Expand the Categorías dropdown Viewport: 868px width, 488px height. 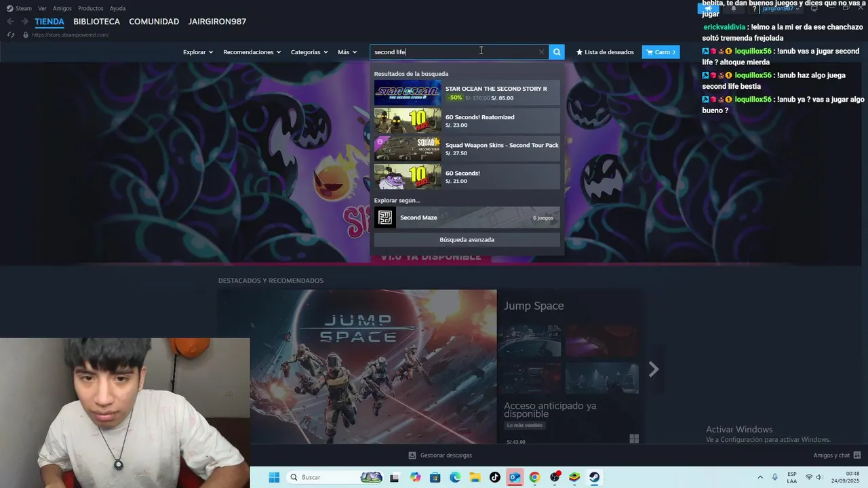(309, 52)
